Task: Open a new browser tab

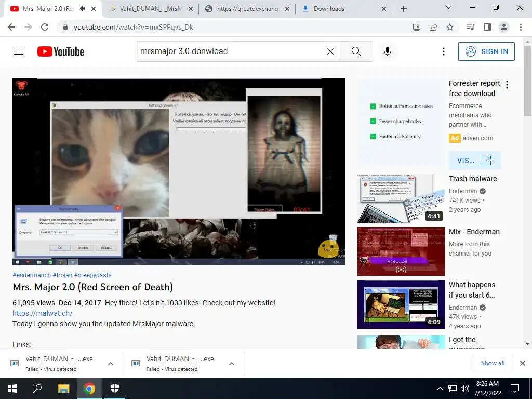Action: pyautogui.click(x=403, y=9)
